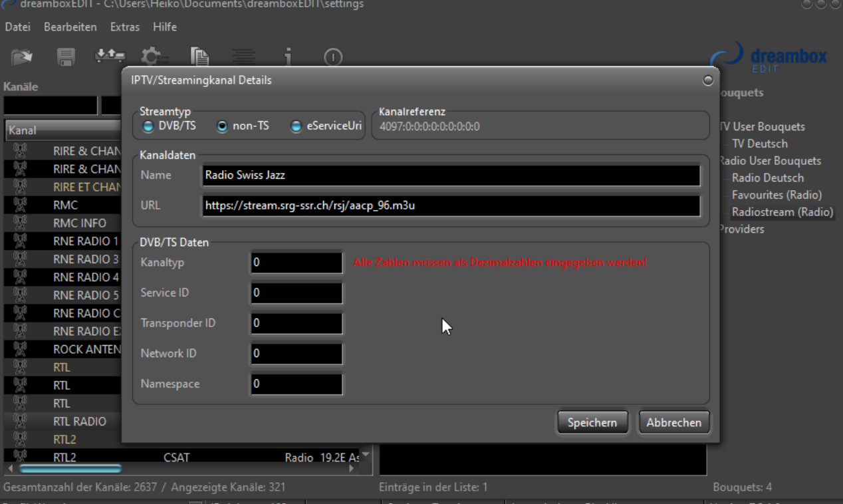Viewport: 843px width, 504px height.
Task: Click the save floppy disk icon
Action: click(66, 58)
